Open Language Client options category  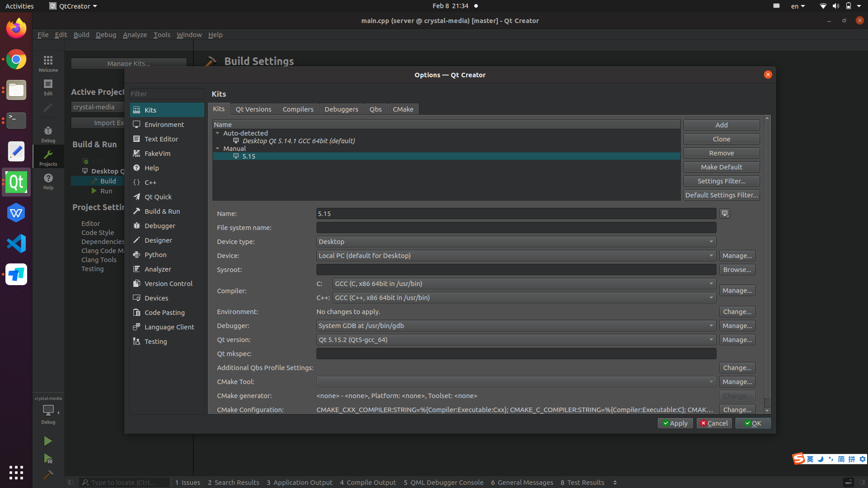[167, 327]
